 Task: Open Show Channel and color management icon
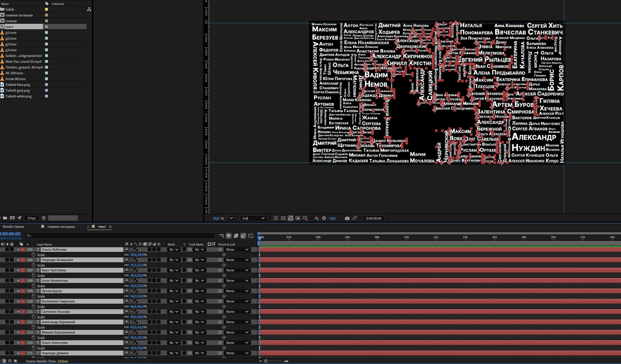[316, 218]
